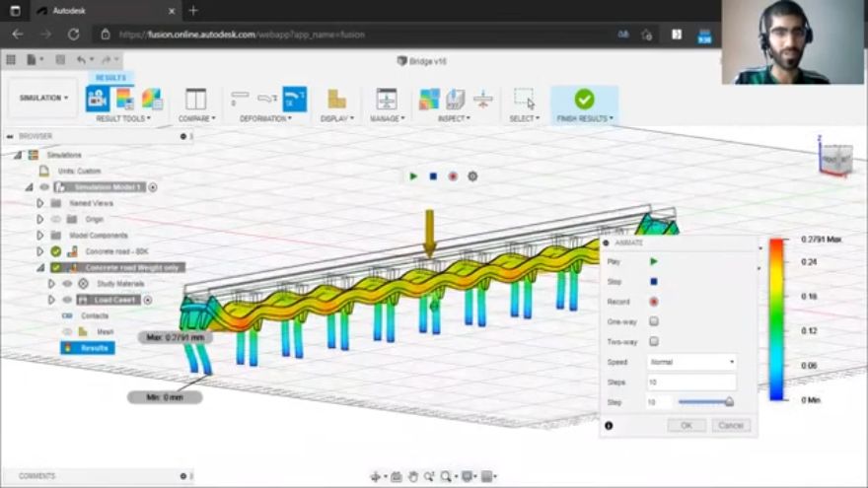
Task: Open the MANAGE menu
Action: pyautogui.click(x=387, y=118)
